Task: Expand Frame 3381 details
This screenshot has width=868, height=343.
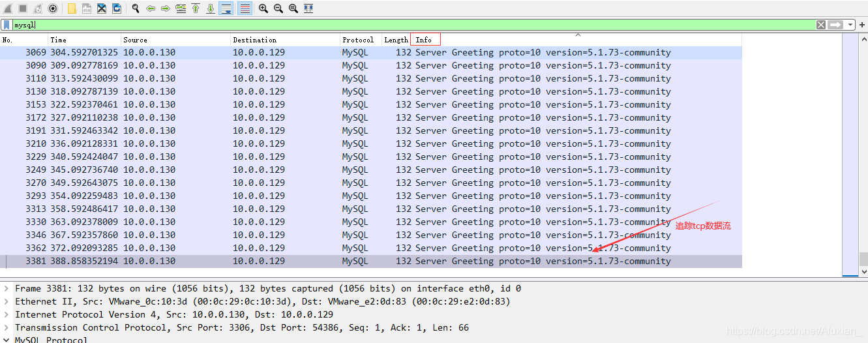Action: click(x=7, y=288)
